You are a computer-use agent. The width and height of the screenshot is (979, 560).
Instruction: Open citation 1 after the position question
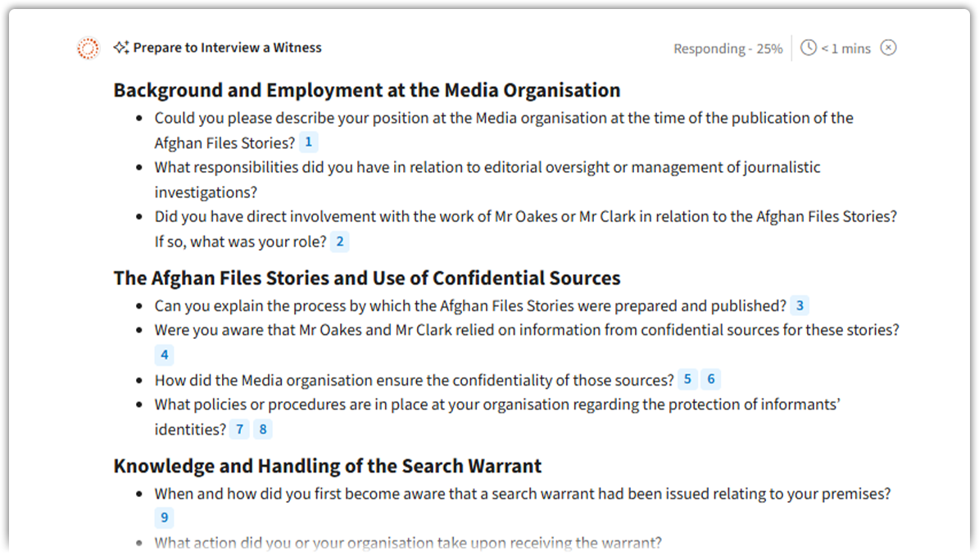click(308, 142)
